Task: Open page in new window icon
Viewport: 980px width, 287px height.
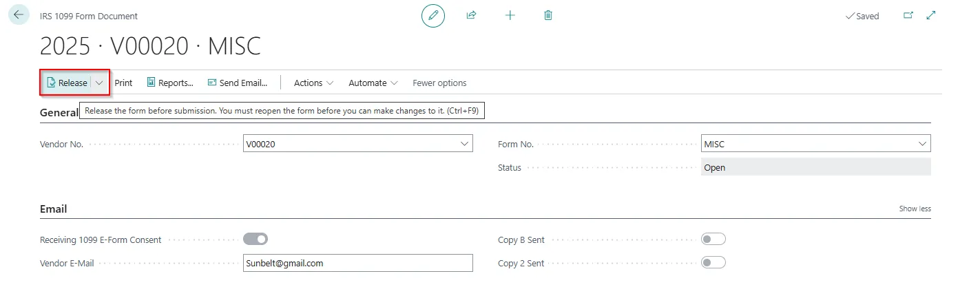Action: [x=908, y=15]
